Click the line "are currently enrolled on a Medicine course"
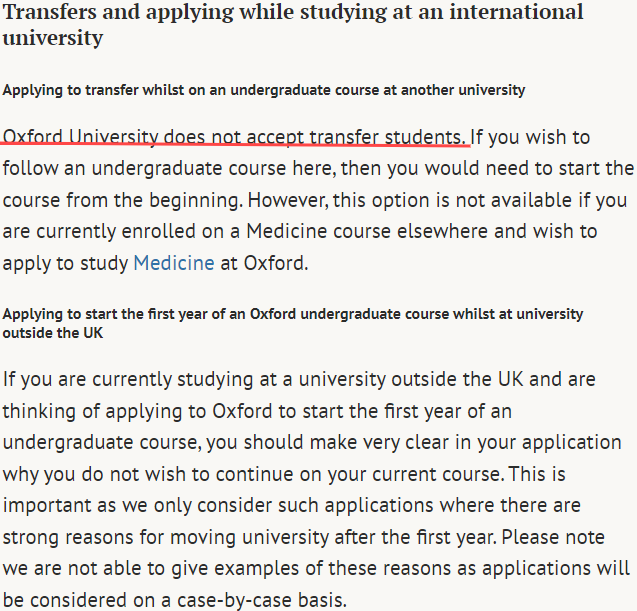 click(300, 232)
